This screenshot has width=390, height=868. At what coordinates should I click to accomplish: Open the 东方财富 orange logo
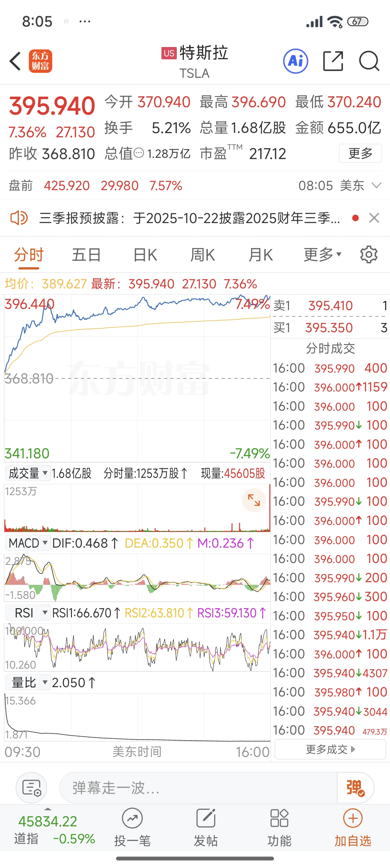tap(40, 61)
